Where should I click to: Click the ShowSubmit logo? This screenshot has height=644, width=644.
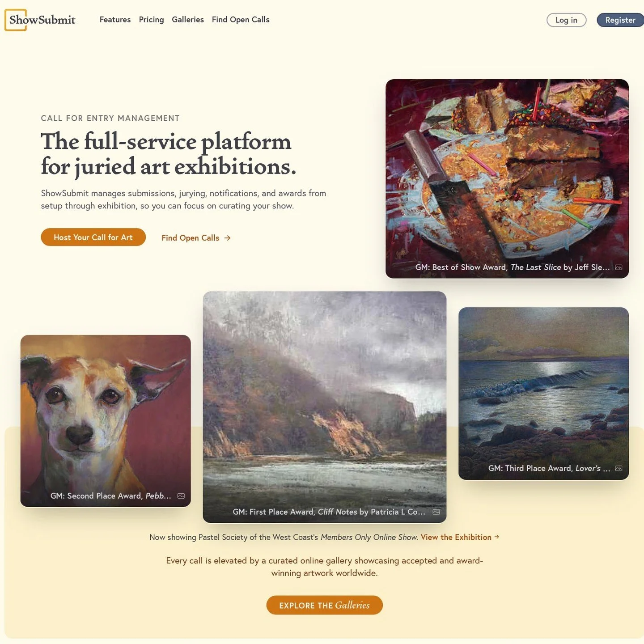pos(40,20)
